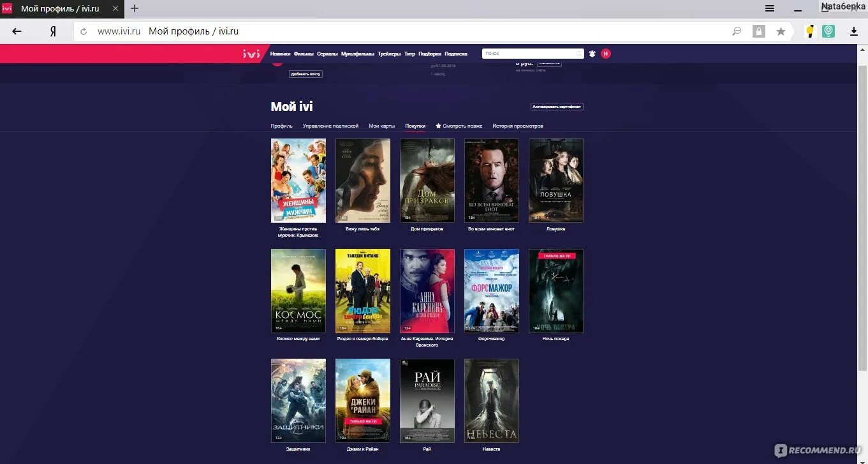Viewport: 868px width, 464px height.
Task: Click the ivi favicon on the browser tab
Action: [7, 8]
